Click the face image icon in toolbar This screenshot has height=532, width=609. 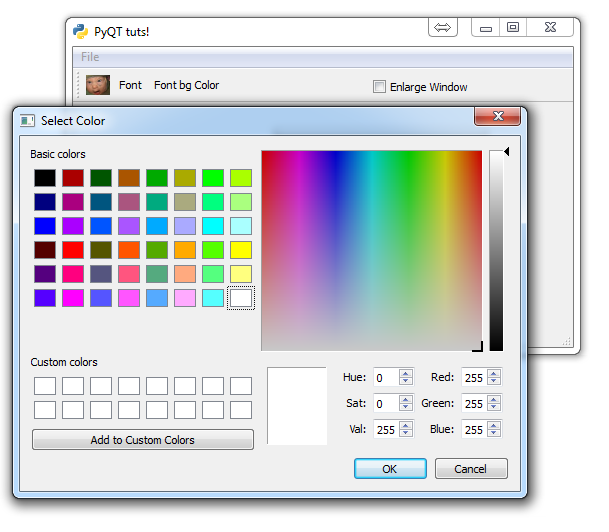coord(97,85)
